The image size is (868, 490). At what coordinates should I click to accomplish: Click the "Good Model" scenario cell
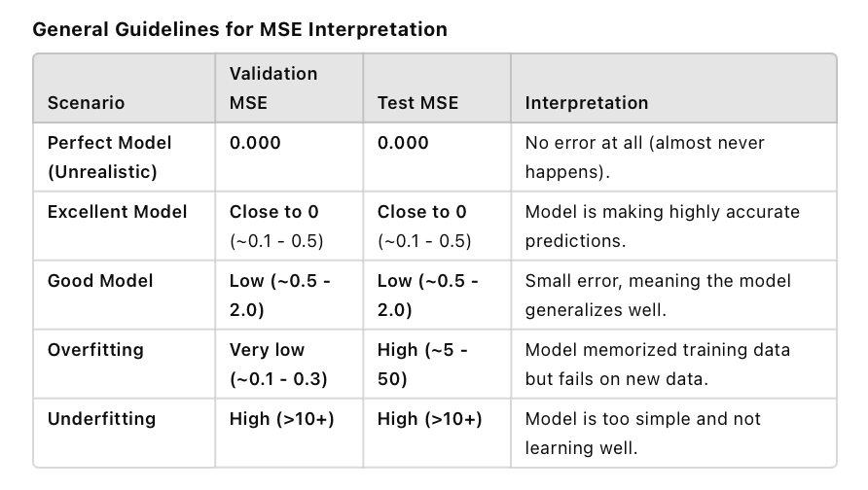pos(100,281)
